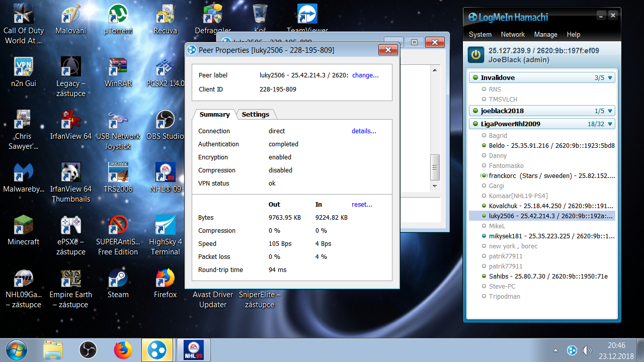Click the Windows Start button
The height and width of the screenshot is (362, 644).
pyautogui.click(x=17, y=350)
